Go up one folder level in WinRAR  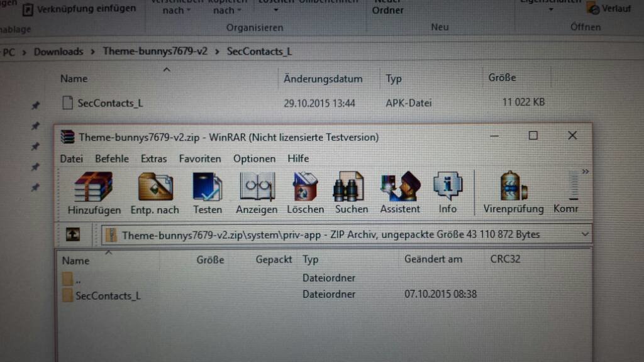click(x=73, y=235)
